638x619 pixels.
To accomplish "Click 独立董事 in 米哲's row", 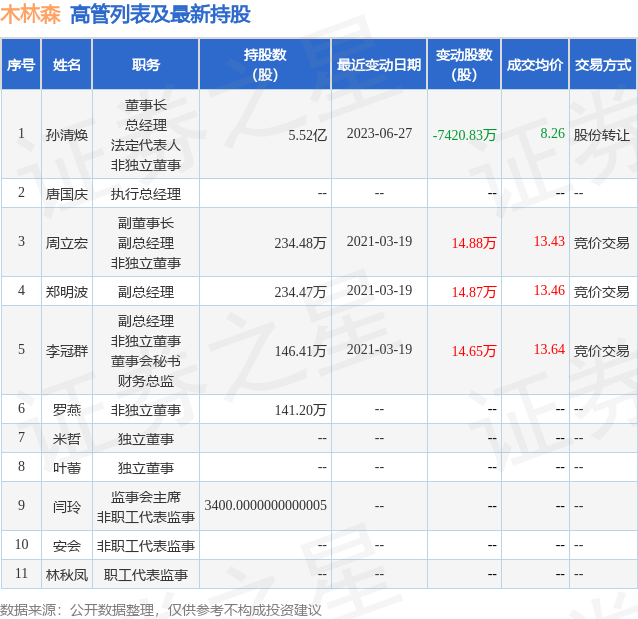I will pyautogui.click(x=146, y=439).
